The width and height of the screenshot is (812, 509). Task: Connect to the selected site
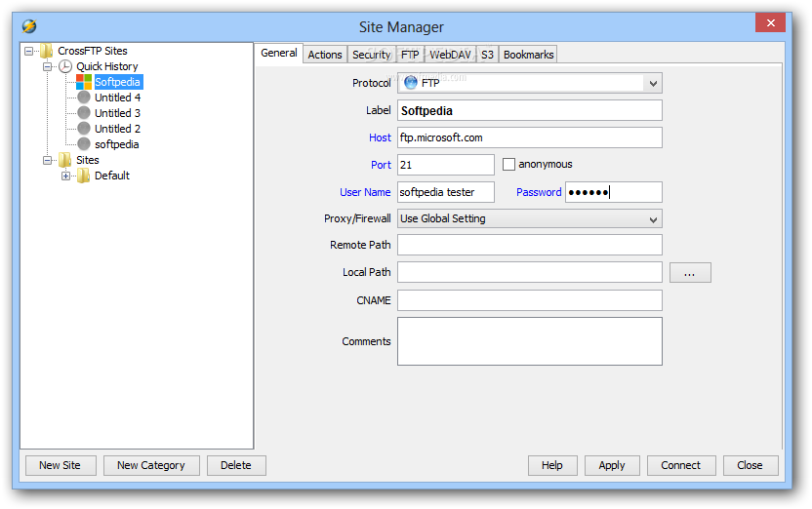point(681,465)
